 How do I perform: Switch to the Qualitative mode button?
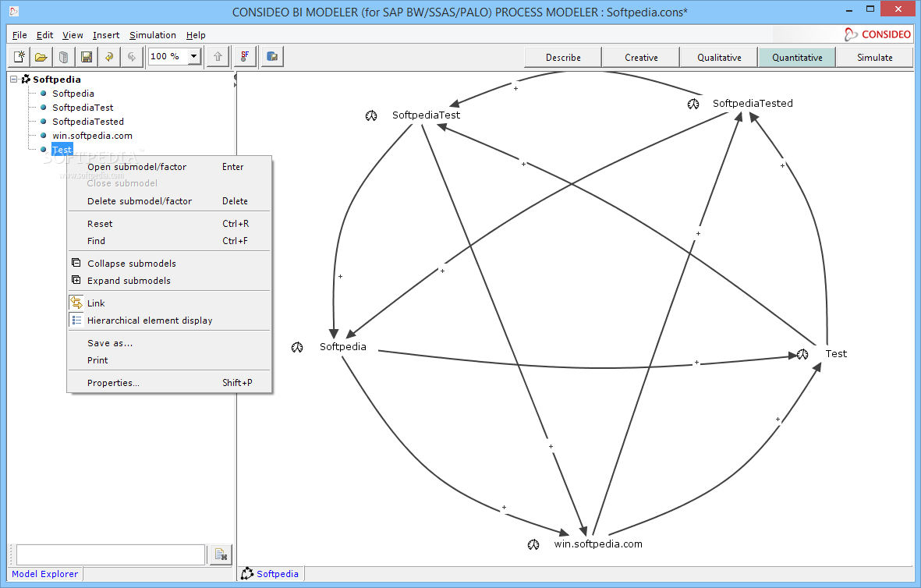click(x=719, y=58)
